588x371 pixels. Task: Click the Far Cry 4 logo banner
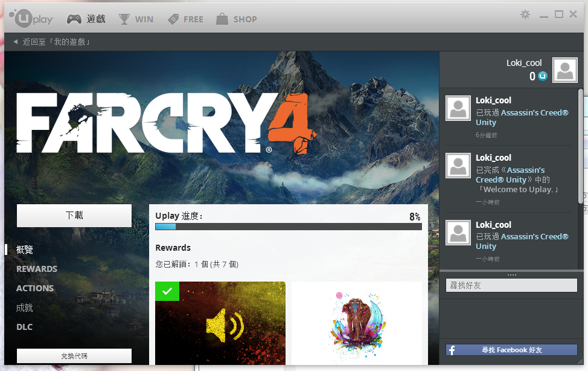(167, 124)
